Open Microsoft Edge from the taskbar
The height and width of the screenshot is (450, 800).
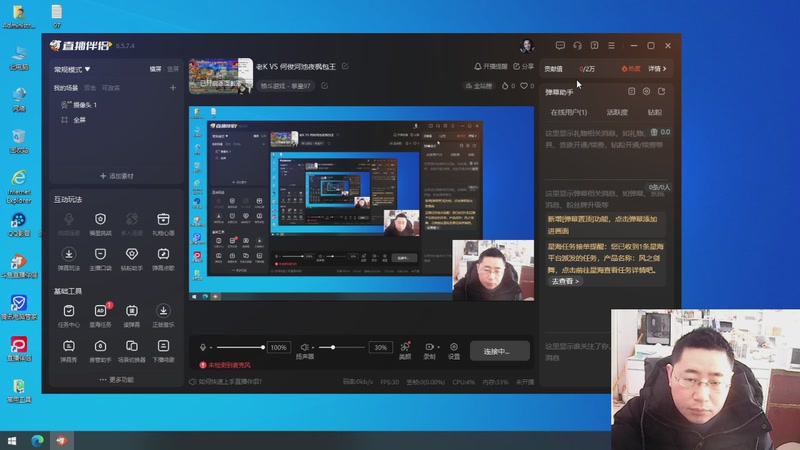point(37,441)
